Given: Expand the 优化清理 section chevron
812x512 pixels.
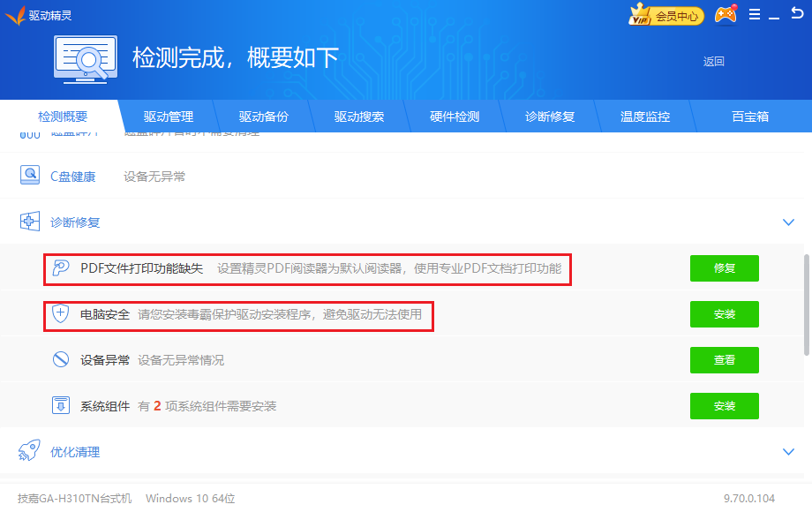Looking at the screenshot, I should (788, 452).
